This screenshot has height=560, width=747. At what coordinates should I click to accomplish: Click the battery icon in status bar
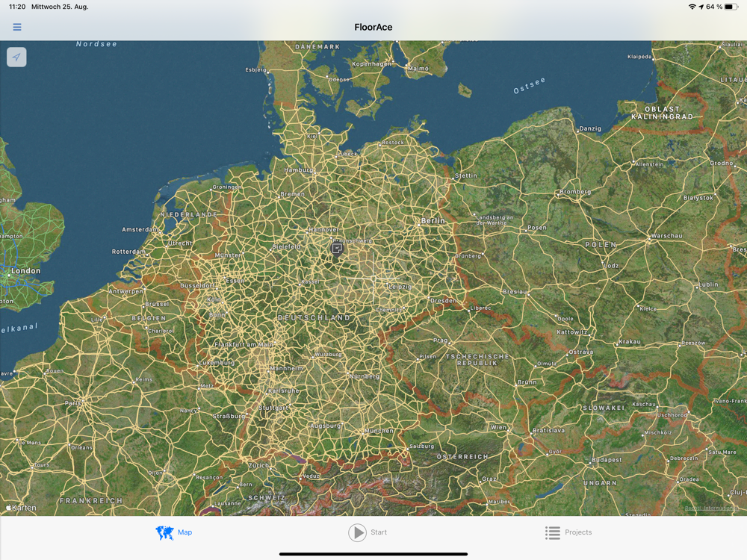[x=731, y=7]
